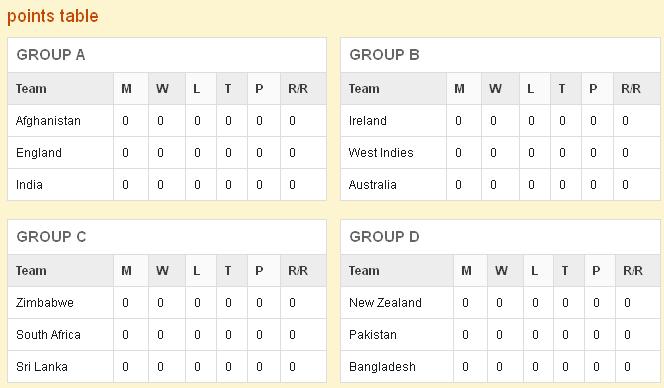Select West Indies team name
The width and height of the screenshot is (664, 388).
point(381,152)
